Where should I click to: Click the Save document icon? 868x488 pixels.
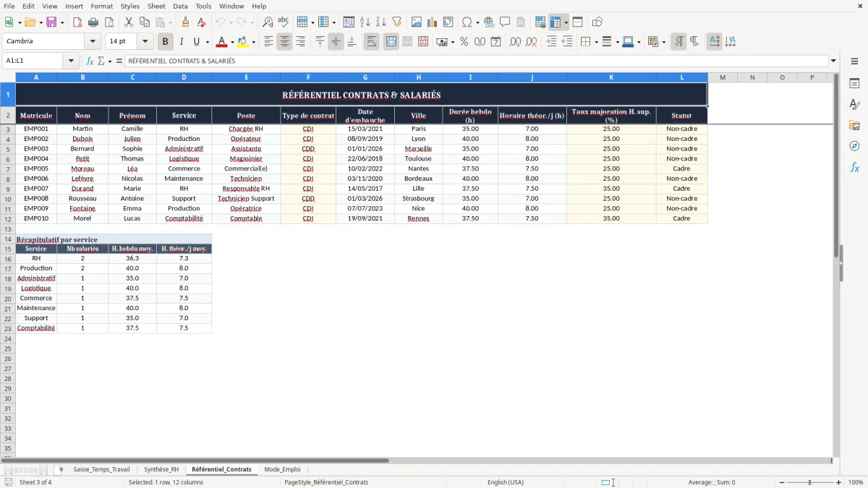(x=51, y=22)
